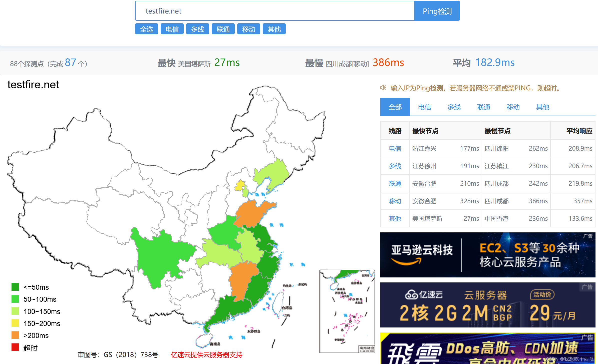Open the Yisu cloud server ad
This screenshot has height=364, width=598.
click(x=487, y=305)
